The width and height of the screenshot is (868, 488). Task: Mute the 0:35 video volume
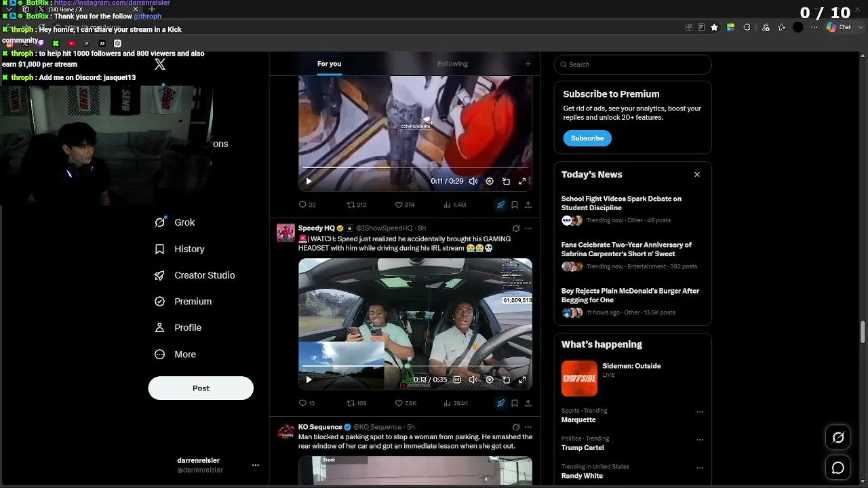pyautogui.click(x=473, y=380)
